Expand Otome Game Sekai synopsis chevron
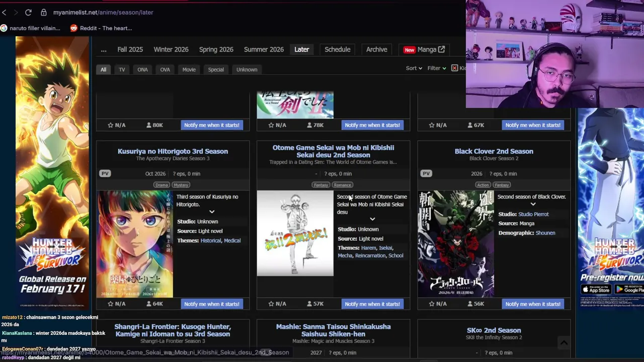This screenshot has height=362, width=644. tap(372, 219)
